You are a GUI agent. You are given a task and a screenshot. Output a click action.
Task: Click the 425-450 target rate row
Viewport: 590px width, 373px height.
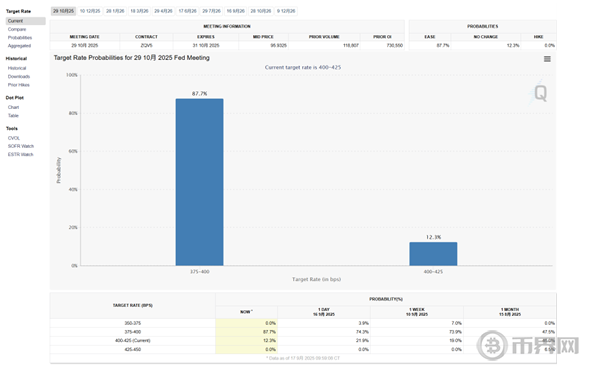coord(303,350)
